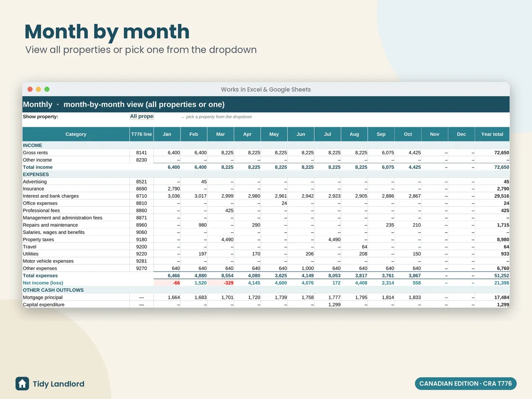Click the "Total expenses" row label

click(40, 276)
